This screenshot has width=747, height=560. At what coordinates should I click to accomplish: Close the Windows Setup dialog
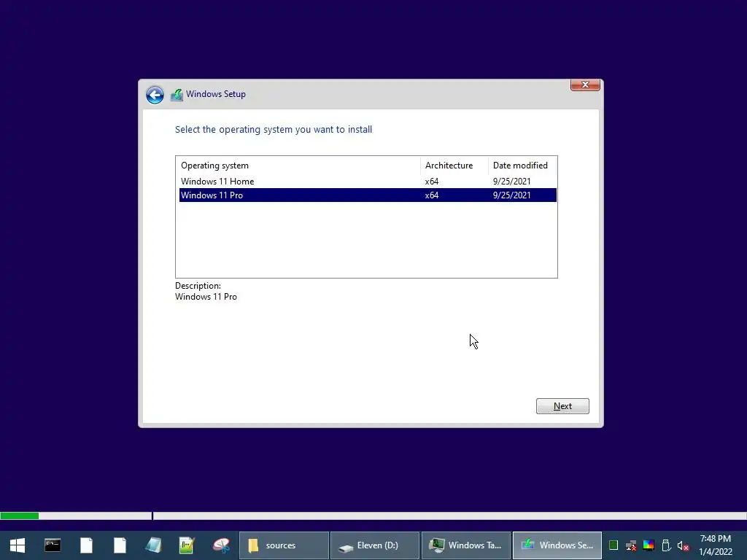pos(585,85)
